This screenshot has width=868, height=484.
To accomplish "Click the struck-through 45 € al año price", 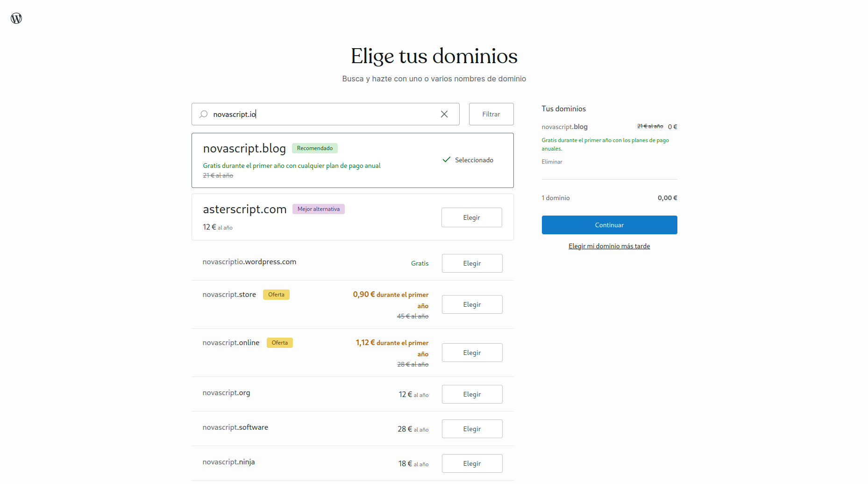I will [413, 317].
